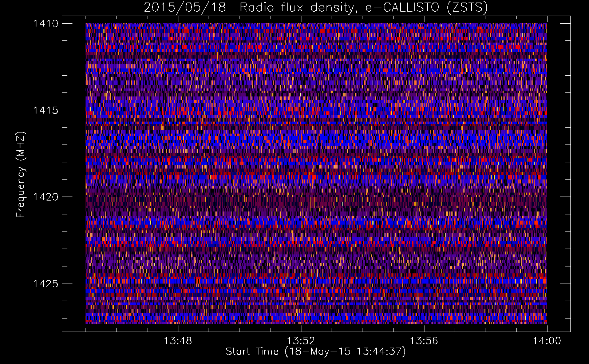Click the 'Start Time (18-May-15 13:44:37)' label
The image size is (589, 364).
click(x=316, y=352)
